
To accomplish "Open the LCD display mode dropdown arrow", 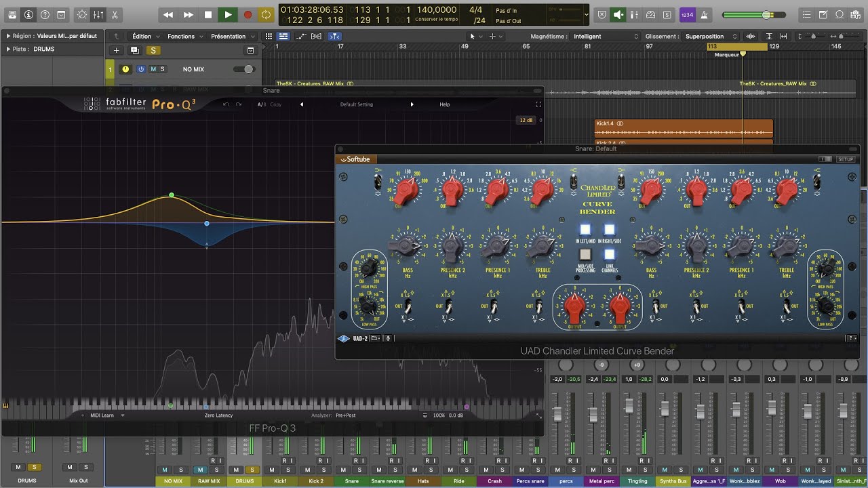I will pyautogui.click(x=586, y=14).
